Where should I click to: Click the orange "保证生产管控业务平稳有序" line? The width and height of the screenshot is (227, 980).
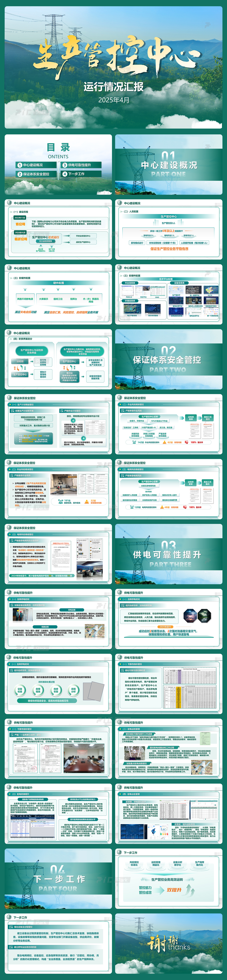point(169,249)
